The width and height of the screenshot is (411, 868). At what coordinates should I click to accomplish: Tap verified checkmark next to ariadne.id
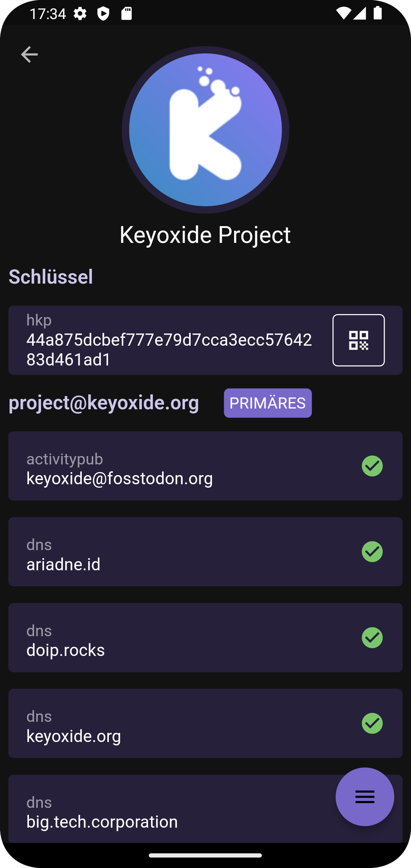tap(372, 551)
